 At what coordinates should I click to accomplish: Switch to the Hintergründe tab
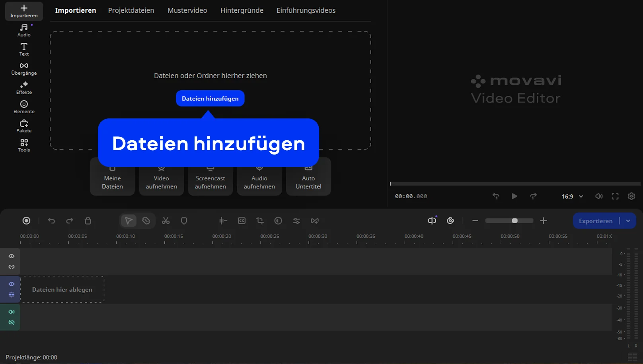[242, 10]
